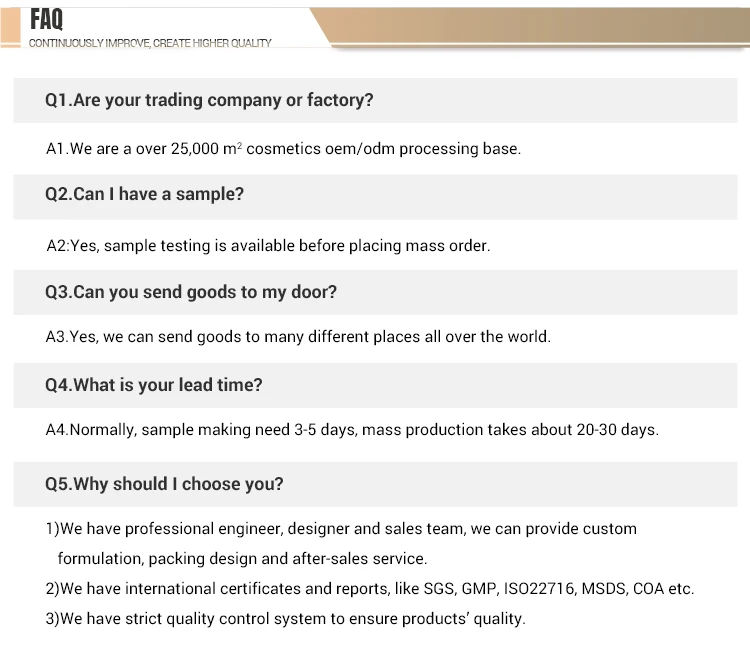Click the FAQ heading title

46,20
